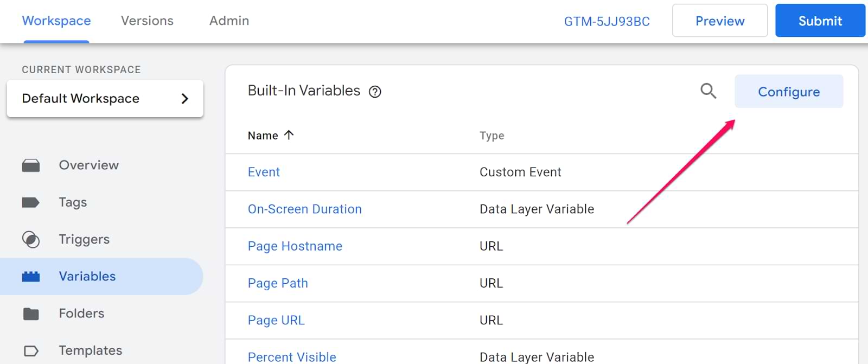Sort by Name column arrow

pyautogui.click(x=289, y=135)
